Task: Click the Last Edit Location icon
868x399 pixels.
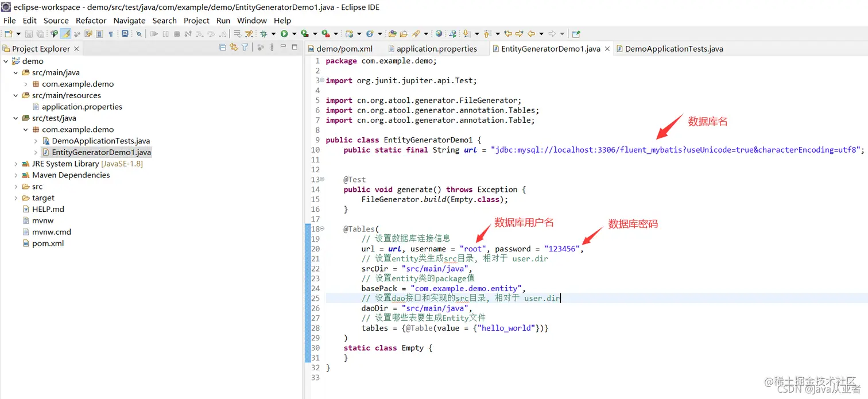Action: pos(508,34)
